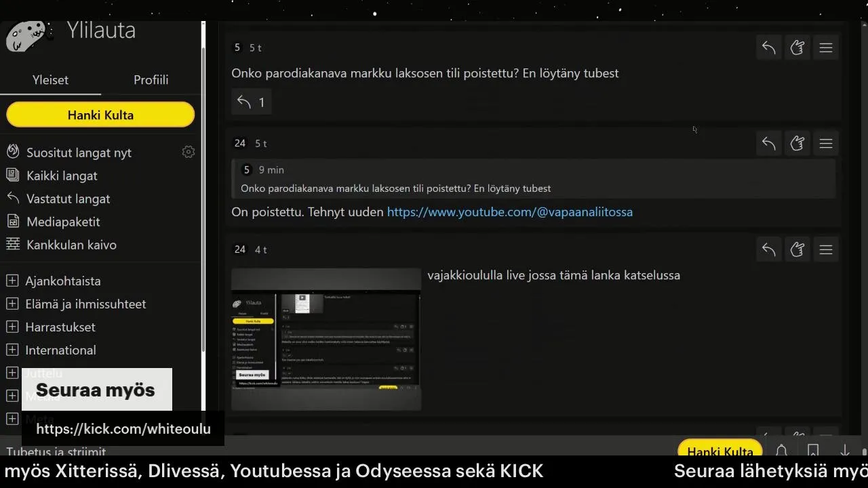868x488 pixels.
Task: Expand Elämä ja ihmissuhteet category
Action: click(x=12, y=304)
